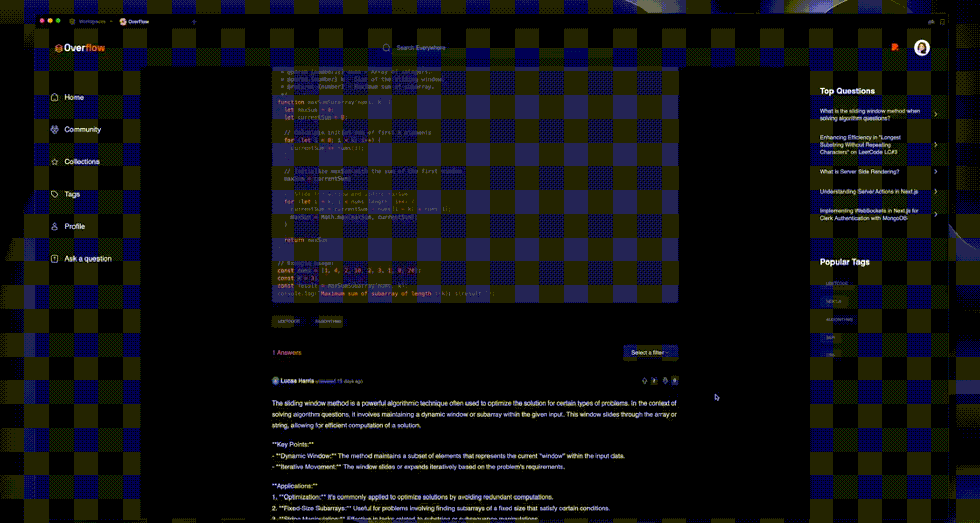Click the orange icon beside the avatar

895,47
